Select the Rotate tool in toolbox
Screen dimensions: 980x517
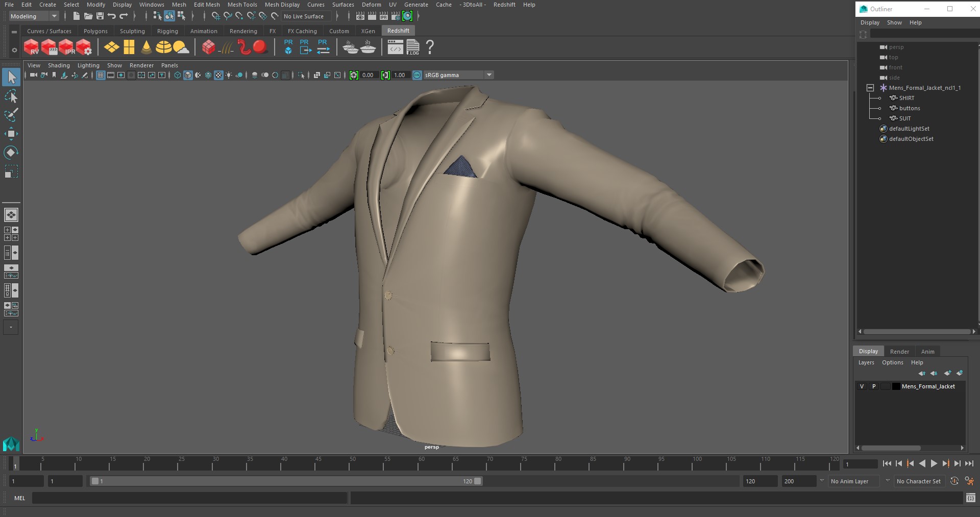[x=11, y=153]
